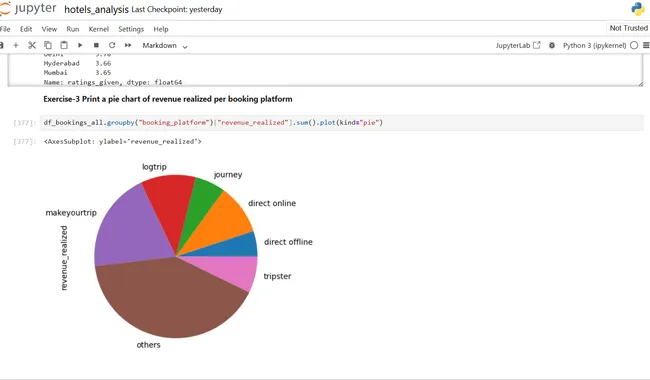Copy selected cell icon

[48, 45]
